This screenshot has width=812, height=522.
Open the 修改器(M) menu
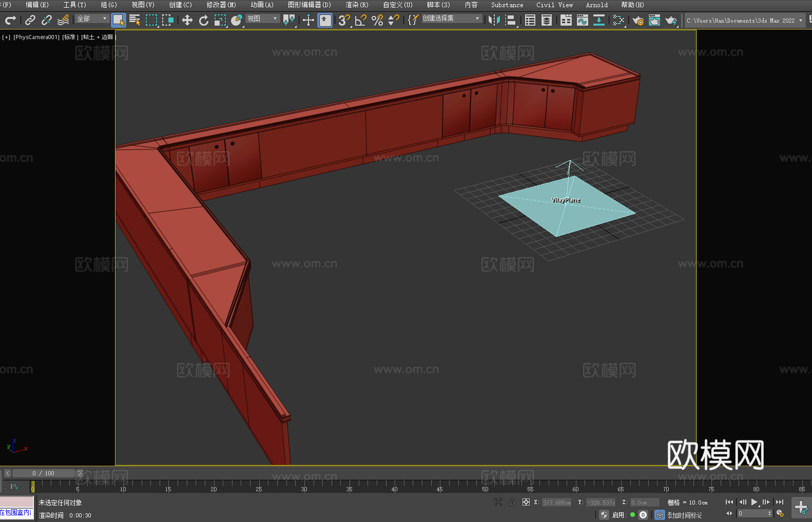point(221,5)
